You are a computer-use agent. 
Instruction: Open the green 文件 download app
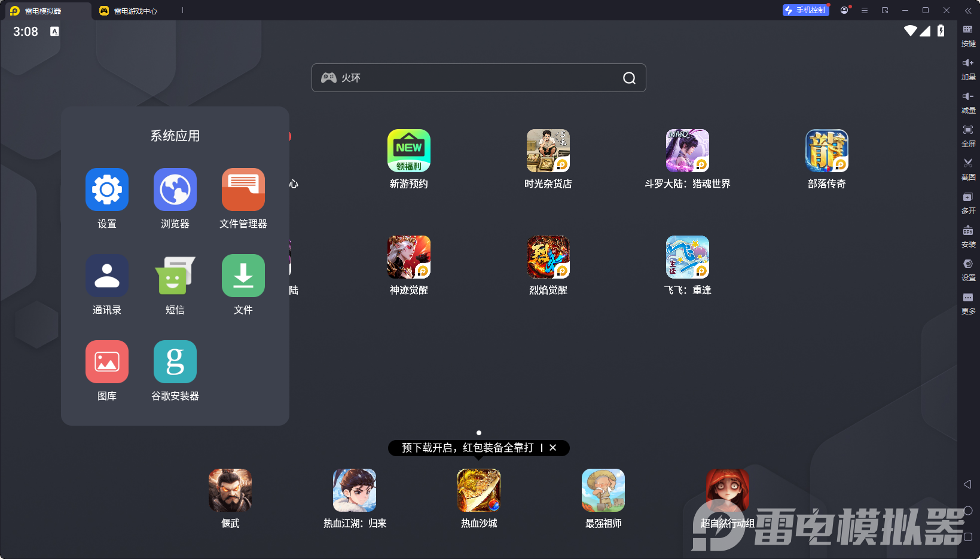coord(243,276)
